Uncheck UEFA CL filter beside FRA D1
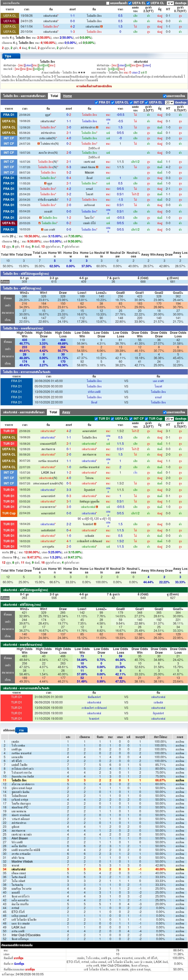The height and width of the screenshot is (980, 188). pyautogui.click(x=113, y=102)
